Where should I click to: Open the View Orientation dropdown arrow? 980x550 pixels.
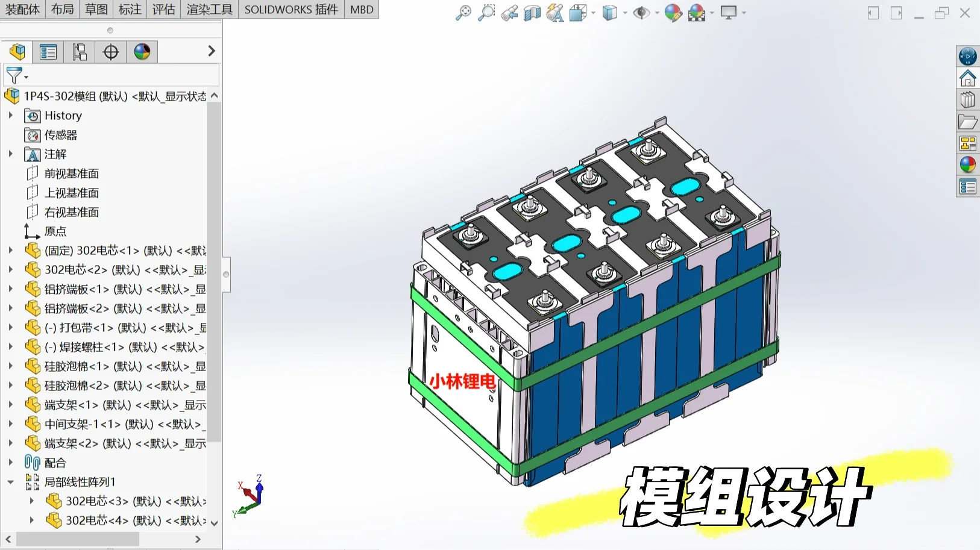[593, 13]
